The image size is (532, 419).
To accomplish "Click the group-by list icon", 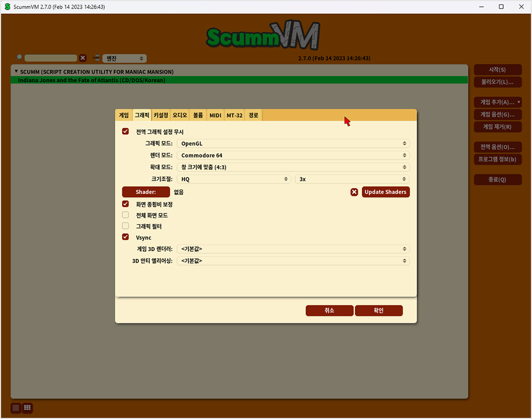I will tap(96, 58).
